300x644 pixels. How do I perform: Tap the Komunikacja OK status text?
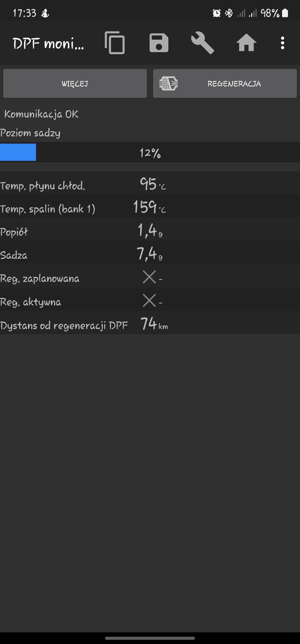click(41, 114)
